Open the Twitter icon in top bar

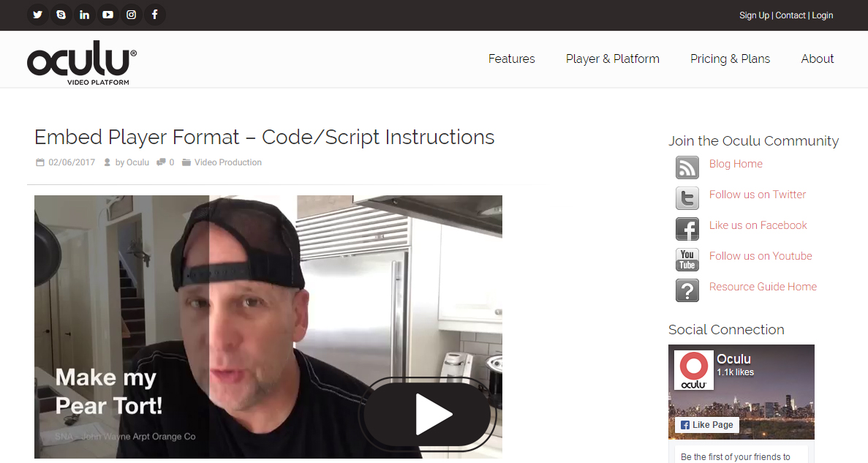click(x=37, y=15)
